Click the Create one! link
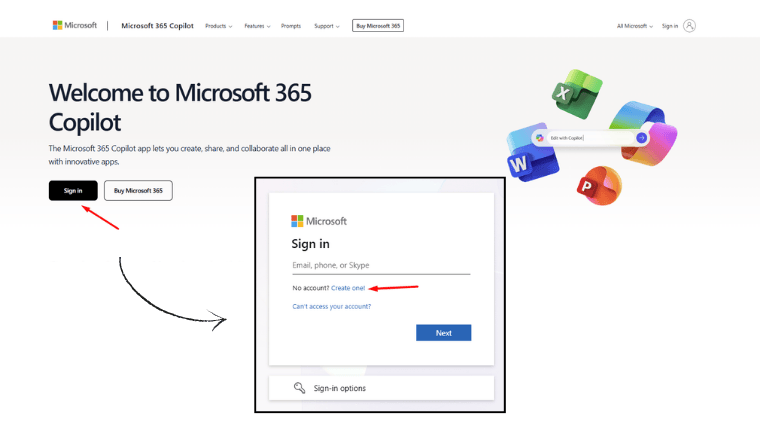 pyautogui.click(x=348, y=288)
